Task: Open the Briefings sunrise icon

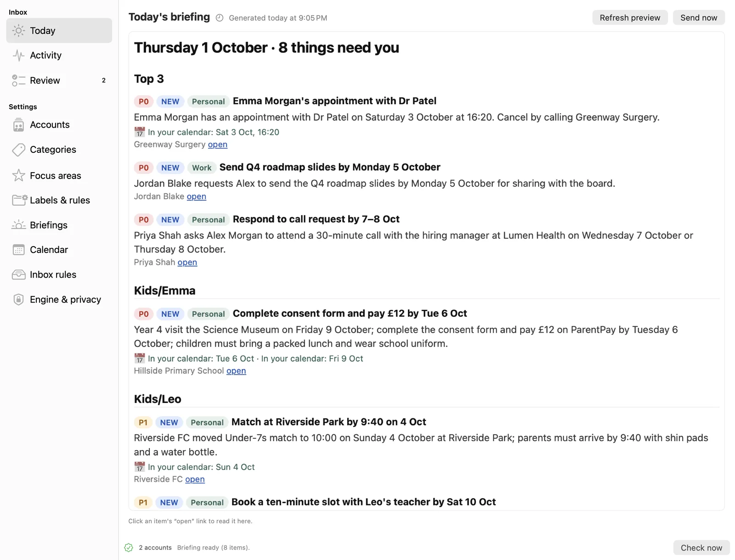Action: 18,225
